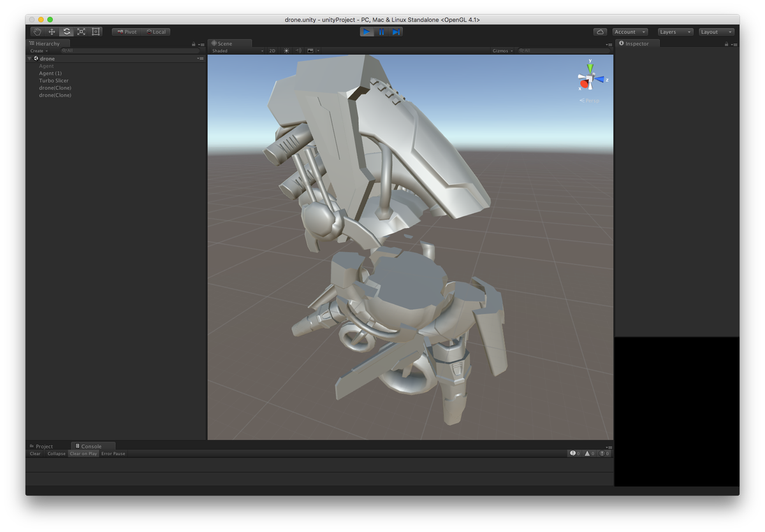Screen dimensions: 765x532
Task: Select the Rotate tool
Action: pos(66,32)
